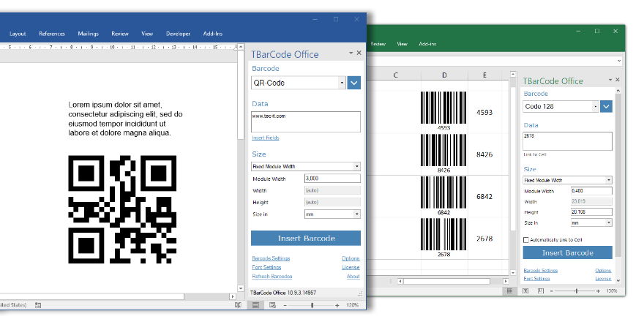Click Excel vertical scrollbar up arrow
644x322 pixels.
[x=512, y=74]
